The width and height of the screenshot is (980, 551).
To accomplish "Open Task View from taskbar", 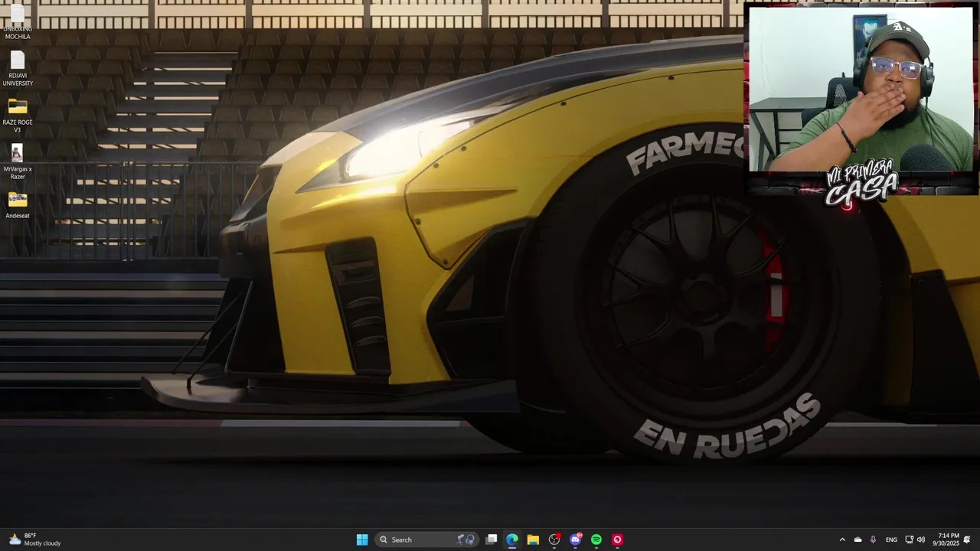I will click(x=492, y=540).
